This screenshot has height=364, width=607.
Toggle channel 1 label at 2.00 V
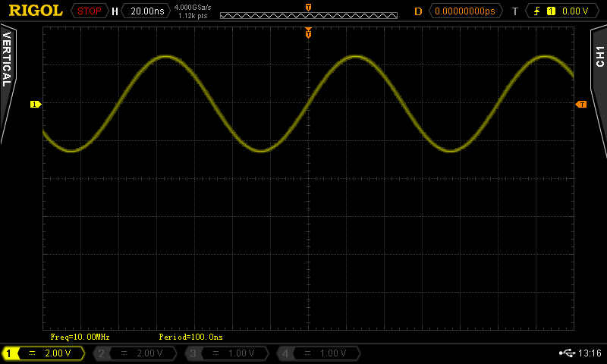43,353
